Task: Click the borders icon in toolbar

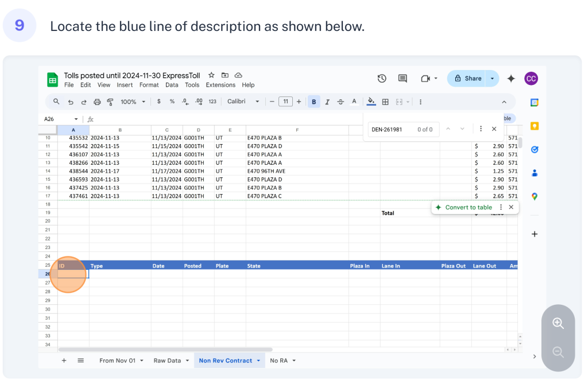Action: tap(385, 102)
